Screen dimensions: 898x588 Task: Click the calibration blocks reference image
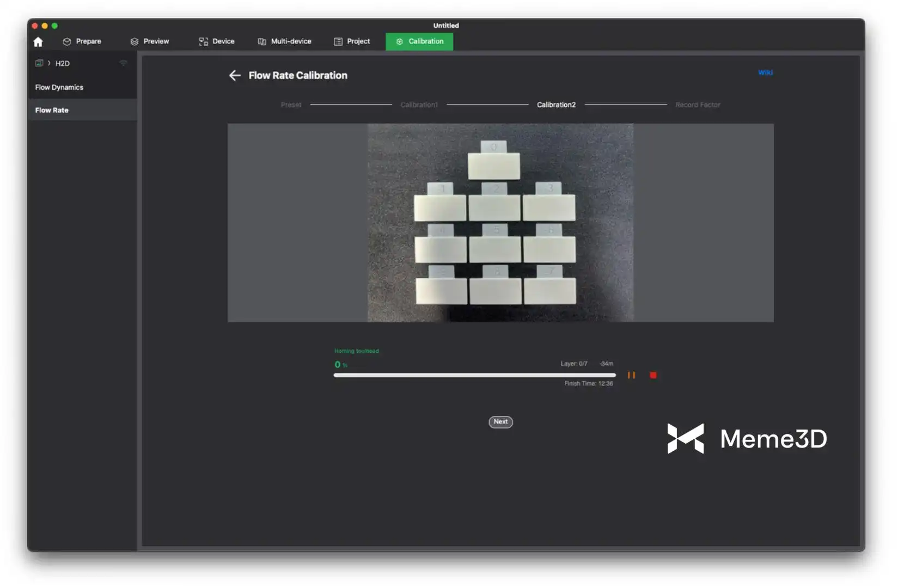[x=500, y=223]
